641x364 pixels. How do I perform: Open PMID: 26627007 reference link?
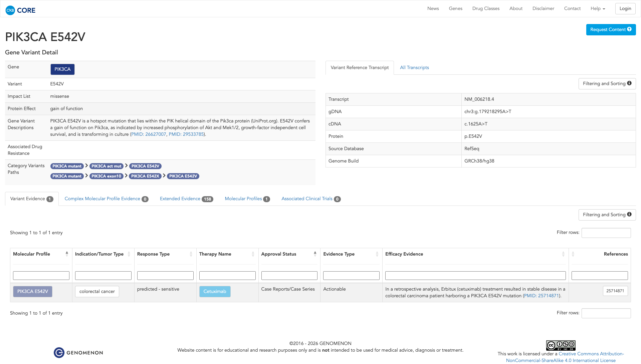point(149,134)
